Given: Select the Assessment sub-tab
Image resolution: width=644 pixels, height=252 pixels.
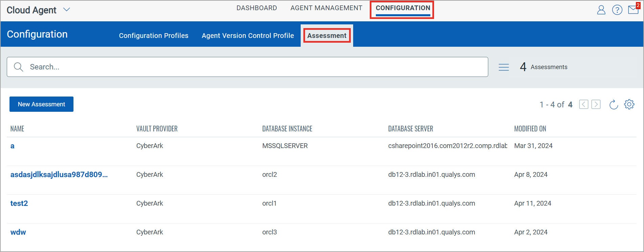Looking at the screenshot, I should tap(327, 36).
